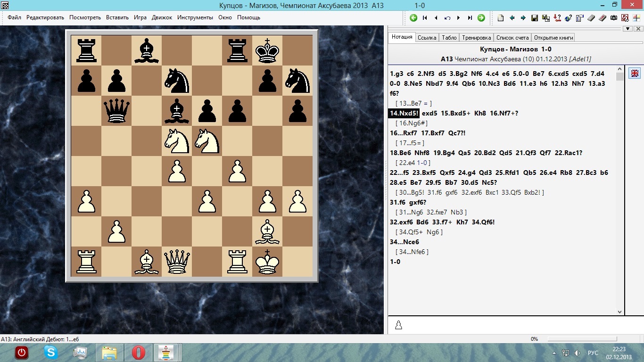Click the four-color board squares icon
Viewport: 644px width, 362px height.
pyautogui.click(x=636, y=18)
